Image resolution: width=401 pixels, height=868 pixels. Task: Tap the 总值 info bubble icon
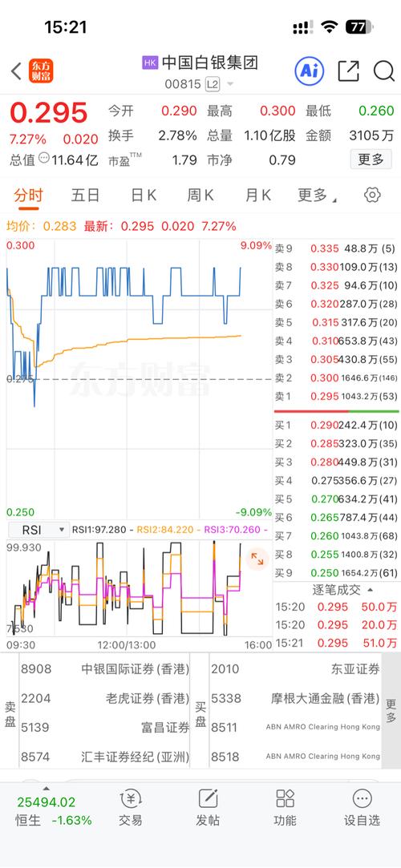pos(44,157)
